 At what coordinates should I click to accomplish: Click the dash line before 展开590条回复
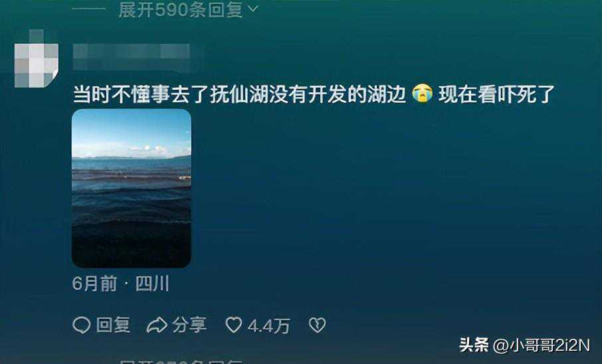[x=88, y=9]
